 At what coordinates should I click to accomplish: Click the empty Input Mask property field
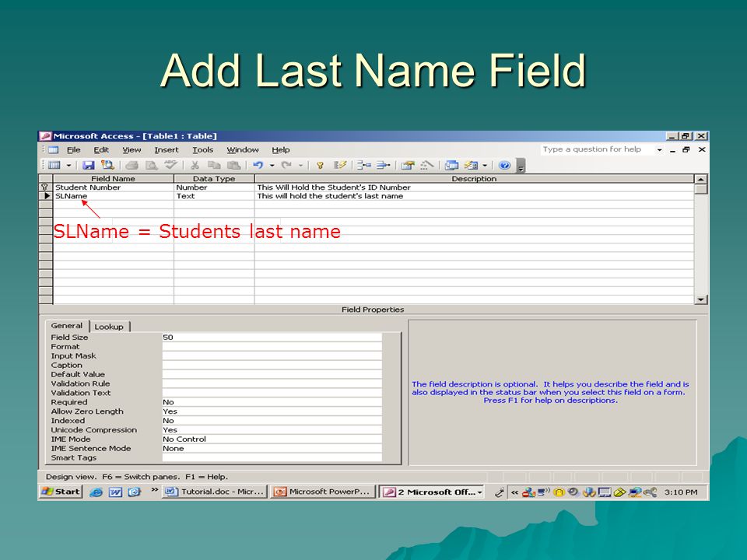(x=272, y=355)
